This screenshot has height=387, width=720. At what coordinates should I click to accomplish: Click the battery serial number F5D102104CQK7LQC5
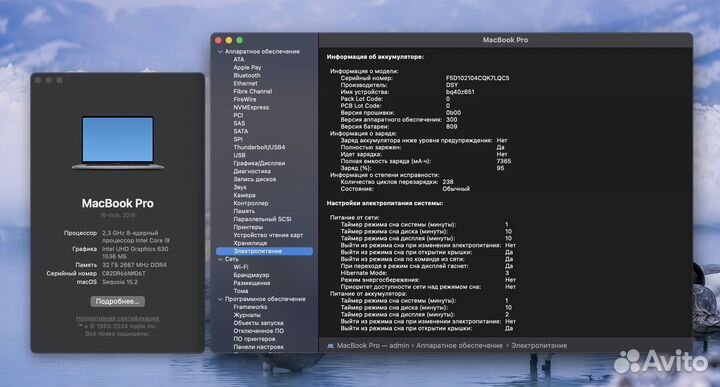[478, 78]
